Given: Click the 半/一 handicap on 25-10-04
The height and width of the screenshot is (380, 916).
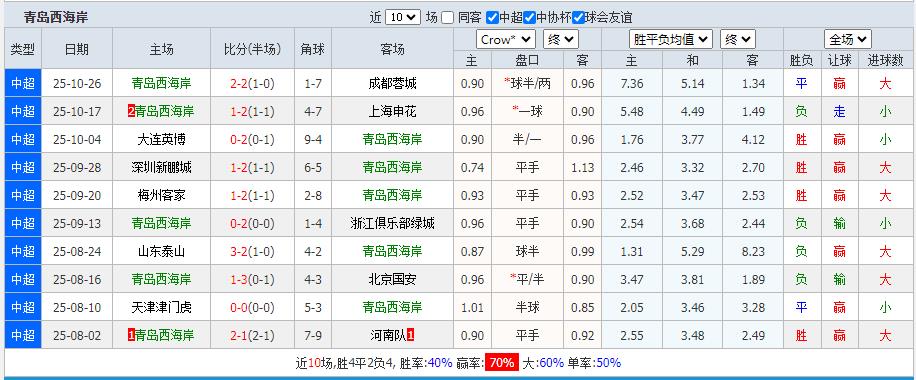Looking at the screenshot, I should (527, 140).
